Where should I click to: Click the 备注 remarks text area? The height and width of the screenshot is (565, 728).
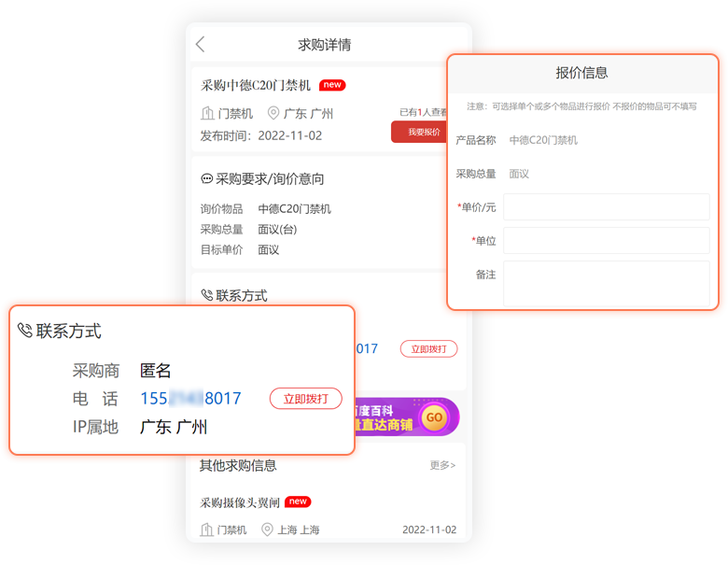pyautogui.click(x=606, y=282)
